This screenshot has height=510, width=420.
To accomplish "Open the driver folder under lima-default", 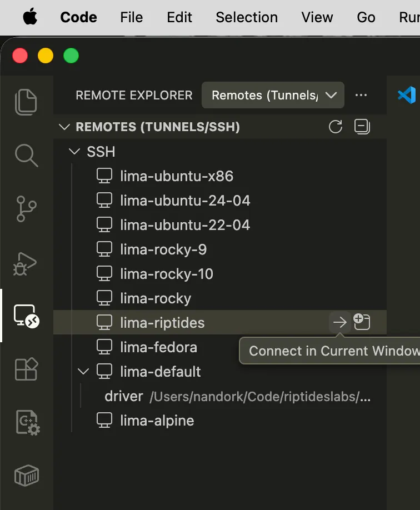I will point(123,396).
